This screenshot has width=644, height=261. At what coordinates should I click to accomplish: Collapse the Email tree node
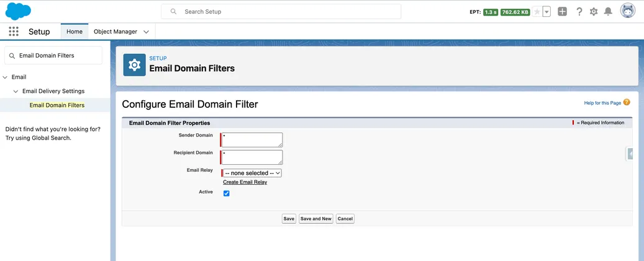click(x=5, y=77)
